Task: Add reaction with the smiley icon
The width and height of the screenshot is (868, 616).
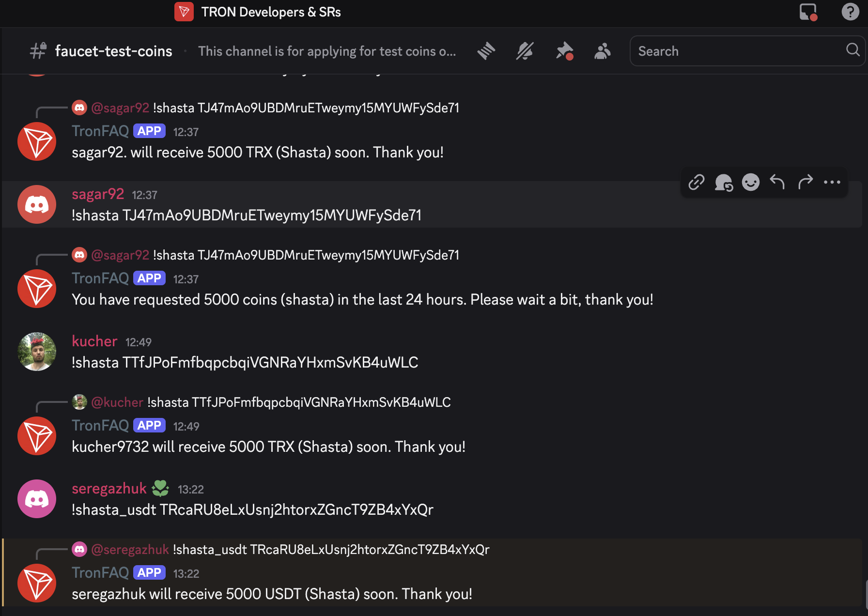Action: [751, 182]
